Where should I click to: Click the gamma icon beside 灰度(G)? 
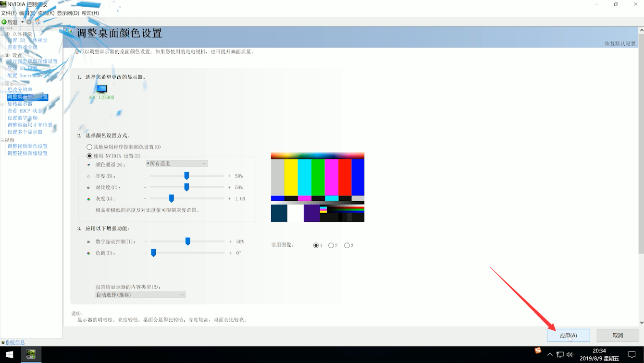(x=89, y=199)
